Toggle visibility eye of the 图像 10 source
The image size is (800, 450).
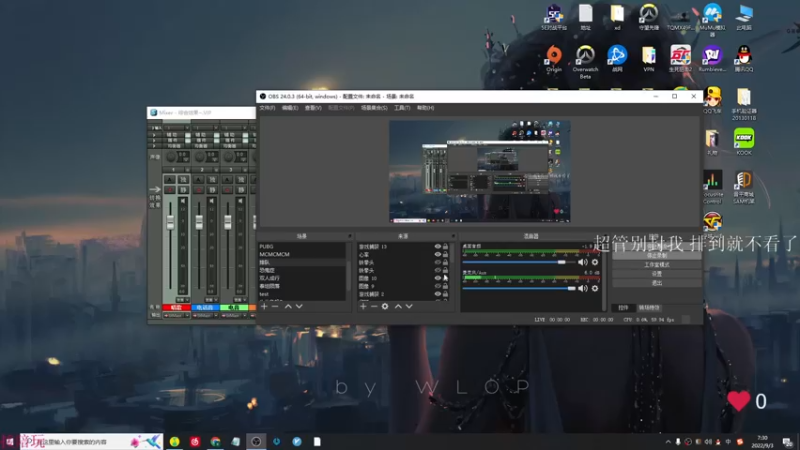click(437, 278)
